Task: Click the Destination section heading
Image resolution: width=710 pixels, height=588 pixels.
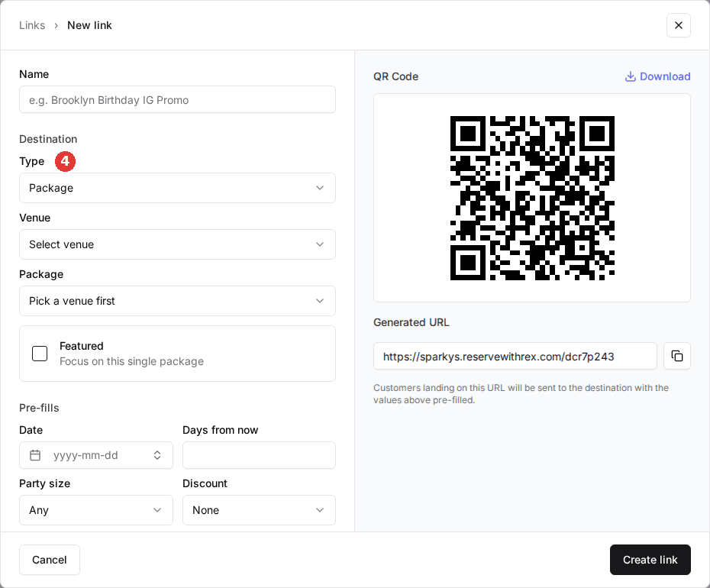Action: pos(48,139)
